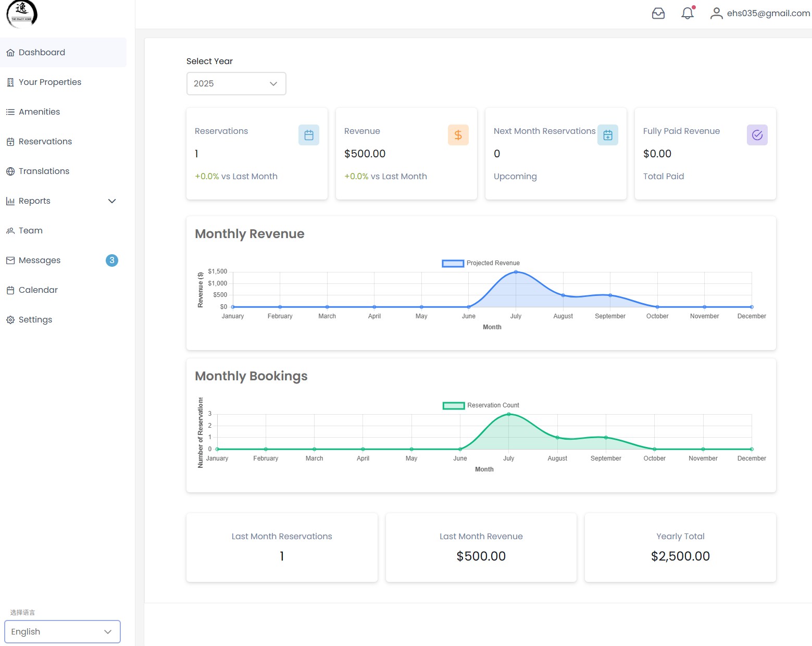
Task: Go to Your Properties page
Action: pyautogui.click(x=50, y=82)
